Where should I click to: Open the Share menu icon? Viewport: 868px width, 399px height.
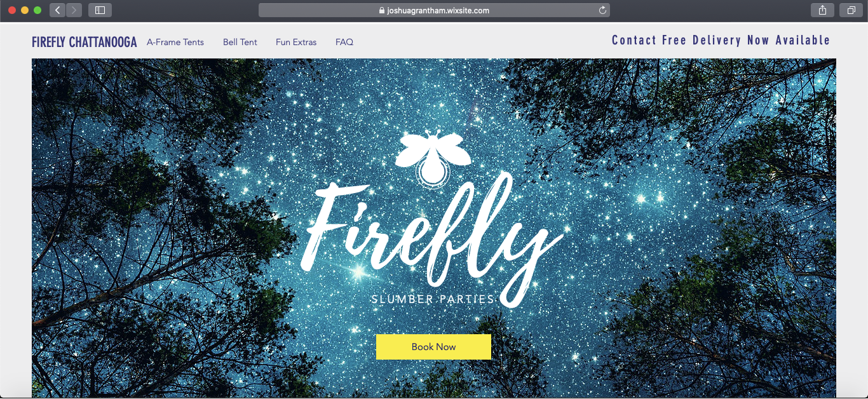coord(822,10)
